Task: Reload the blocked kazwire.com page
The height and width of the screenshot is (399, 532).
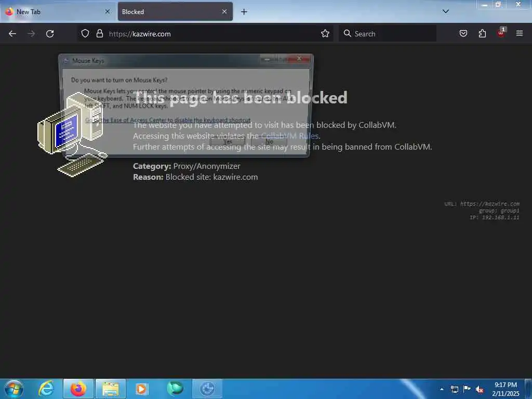Action: 50,34
